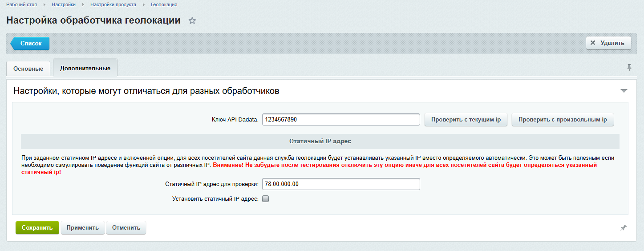Focus the Ключ API Dadata field
644x251 pixels.
pyautogui.click(x=341, y=120)
